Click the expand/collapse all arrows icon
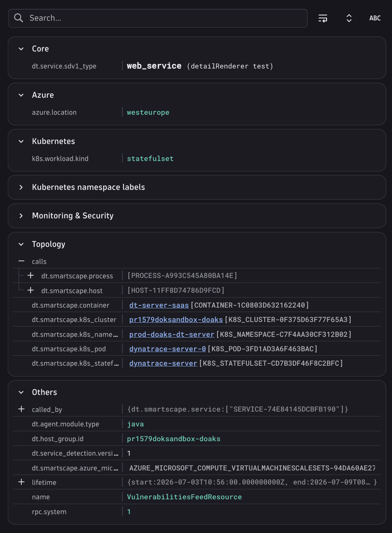This screenshot has width=392, height=533. [349, 18]
